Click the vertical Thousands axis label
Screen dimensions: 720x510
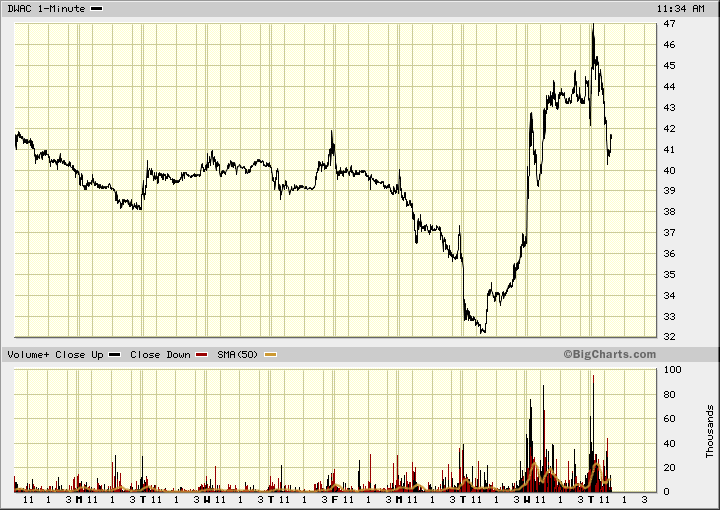pos(710,431)
